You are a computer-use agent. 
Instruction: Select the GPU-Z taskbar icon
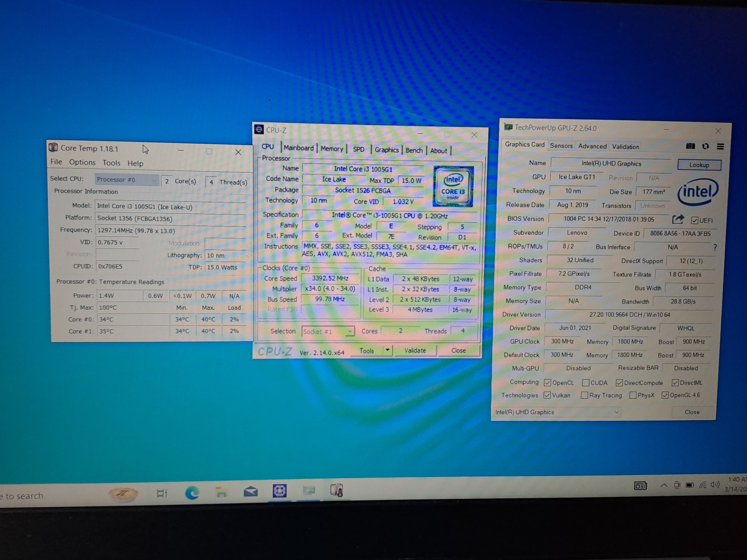309,490
